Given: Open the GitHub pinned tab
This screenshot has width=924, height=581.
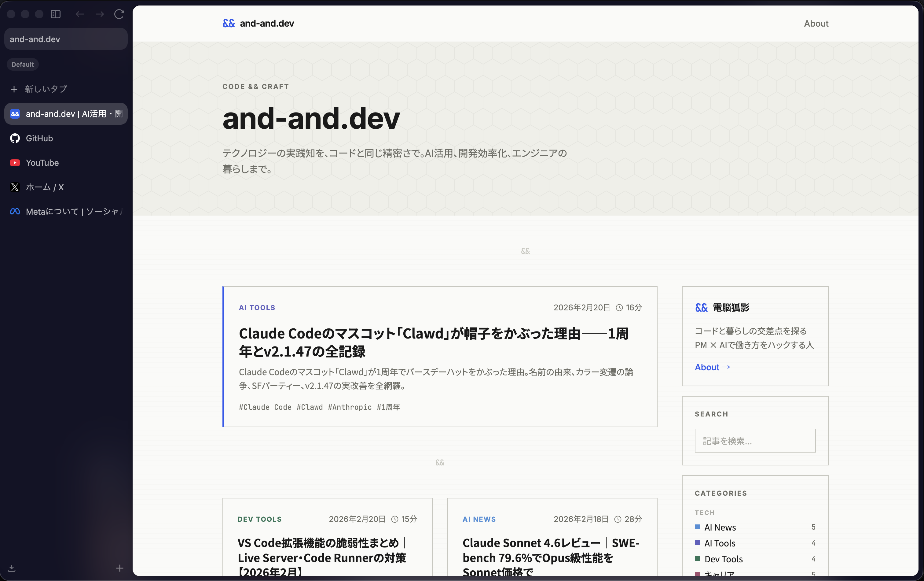Looking at the screenshot, I should 39,138.
